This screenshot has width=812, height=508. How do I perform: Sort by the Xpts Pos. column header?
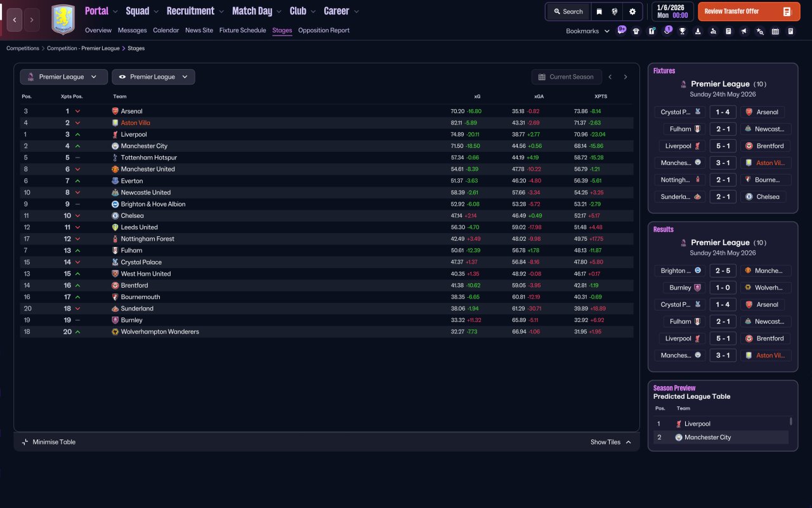click(72, 97)
